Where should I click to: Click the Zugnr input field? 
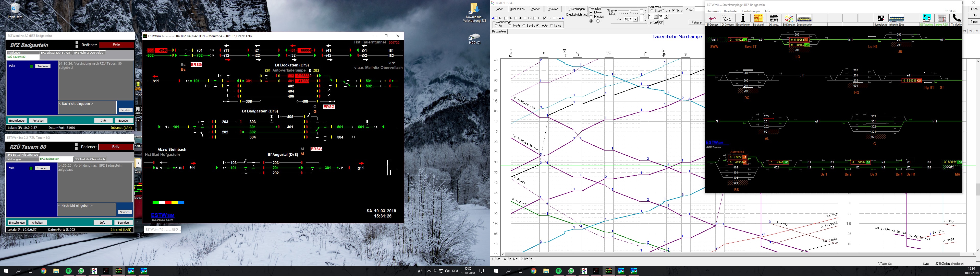pos(700,9)
